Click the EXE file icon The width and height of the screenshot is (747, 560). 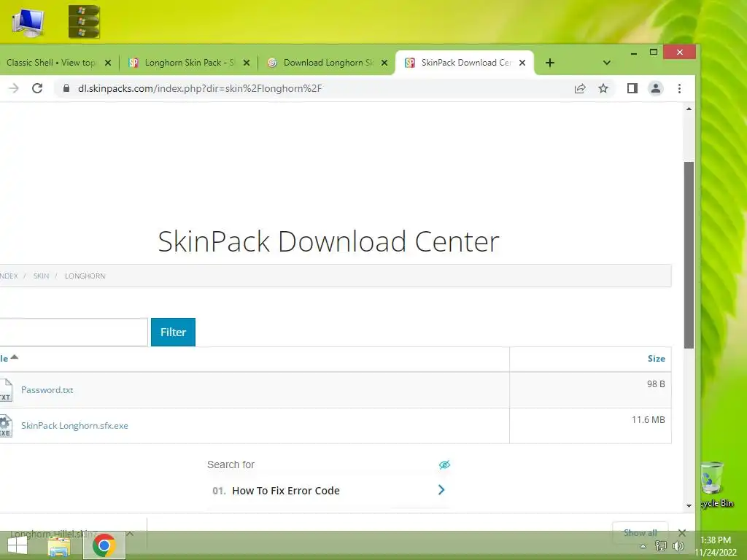point(6,426)
